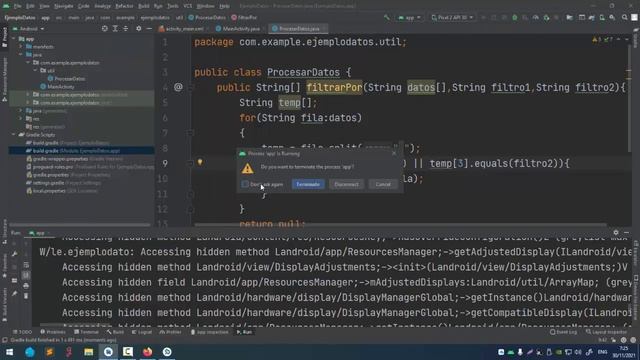Open Project panel settings gear
The width and height of the screenshot is (640, 360).
pyautogui.click(x=139, y=29)
